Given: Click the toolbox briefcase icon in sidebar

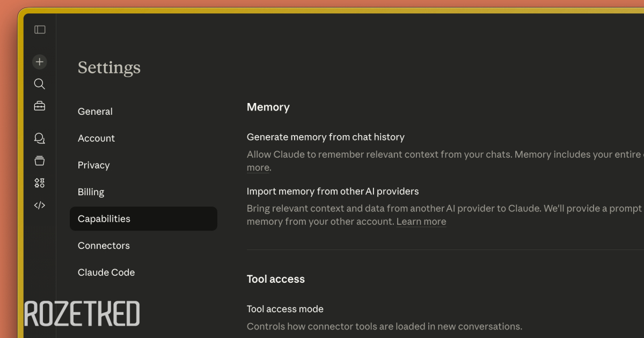Looking at the screenshot, I should [39, 106].
